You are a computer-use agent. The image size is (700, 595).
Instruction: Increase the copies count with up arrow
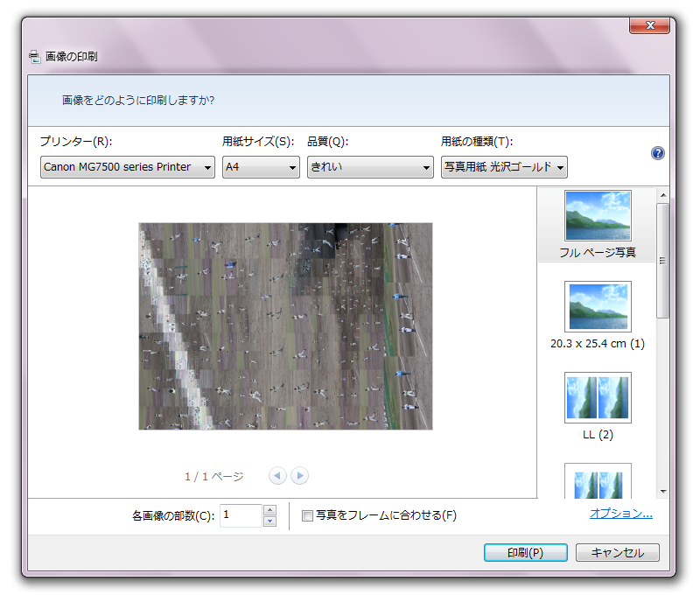pos(269,510)
